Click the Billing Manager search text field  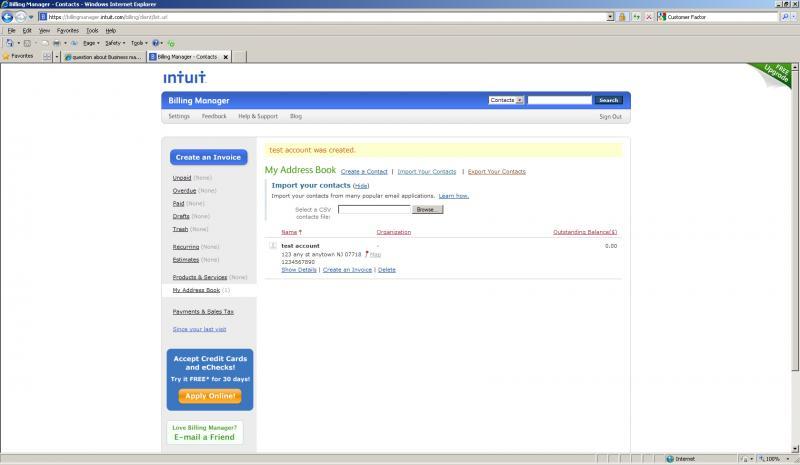[559, 100]
